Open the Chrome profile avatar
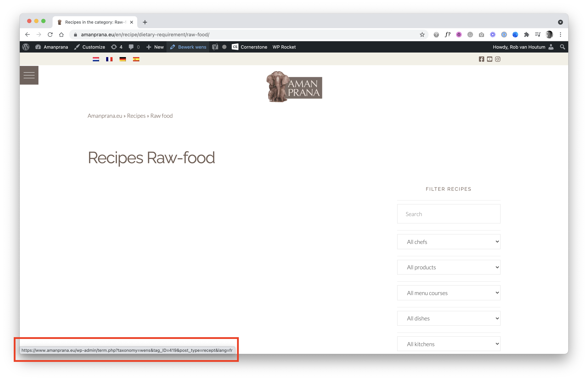The width and height of the screenshot is (588, 380). 549,35
